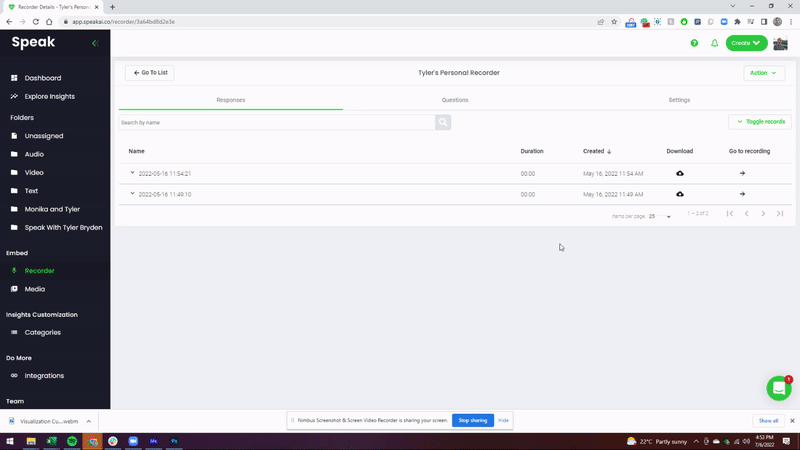Go to recording for 11:54 AM row
The height and width of the screenshot is (450, 800).
pyautogui.click(x=742, y=173)
